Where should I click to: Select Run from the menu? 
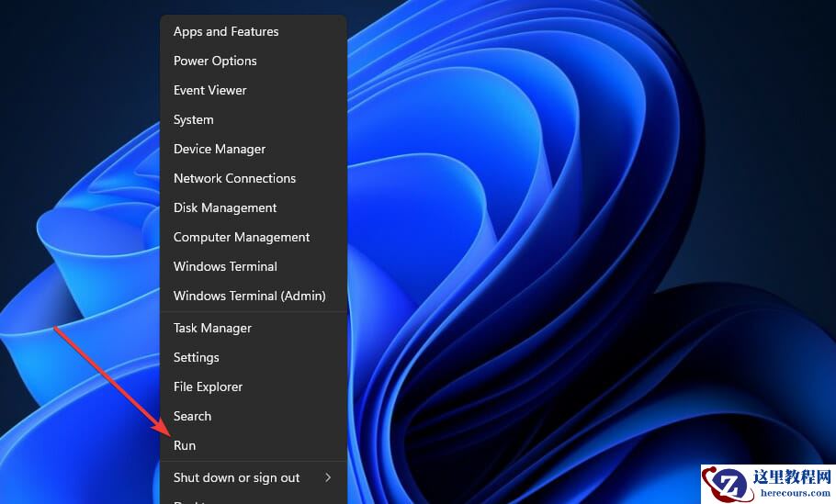[x=185, y=445]
